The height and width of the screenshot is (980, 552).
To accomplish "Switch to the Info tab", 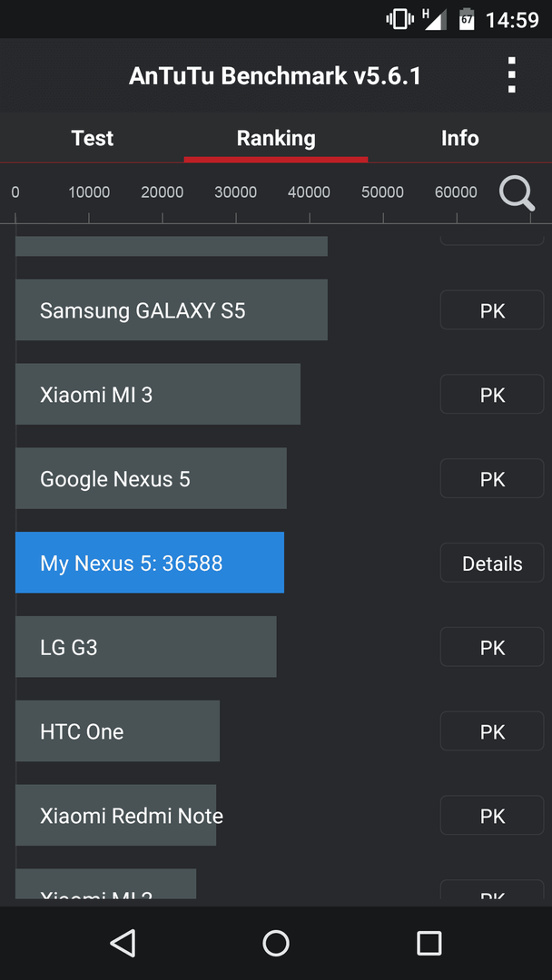I will 460,138.
